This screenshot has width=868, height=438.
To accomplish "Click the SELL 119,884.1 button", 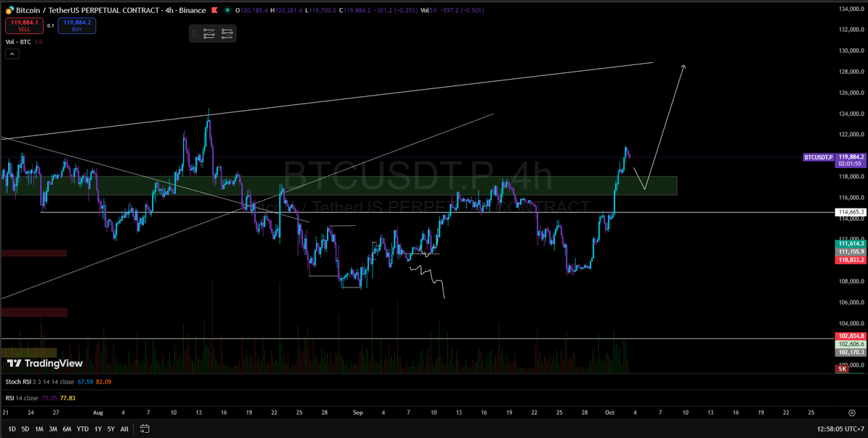I will [x=24, y=26].
